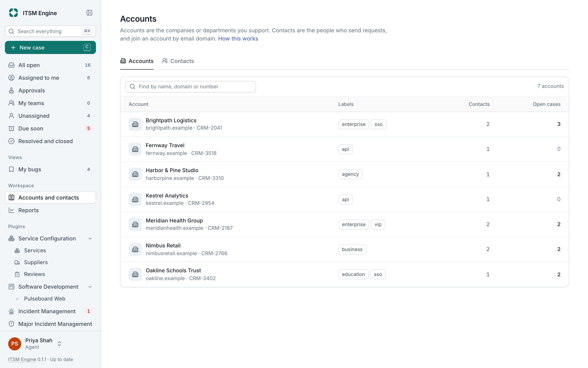Click the Due soon alarm icon
Viewport: 588px width, 368px height.
point(11,128)
